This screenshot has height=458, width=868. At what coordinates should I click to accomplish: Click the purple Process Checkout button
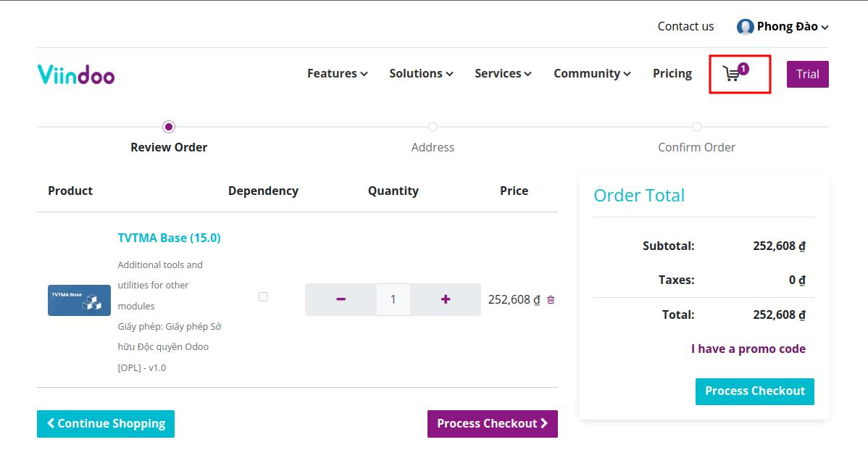[492, 424]
